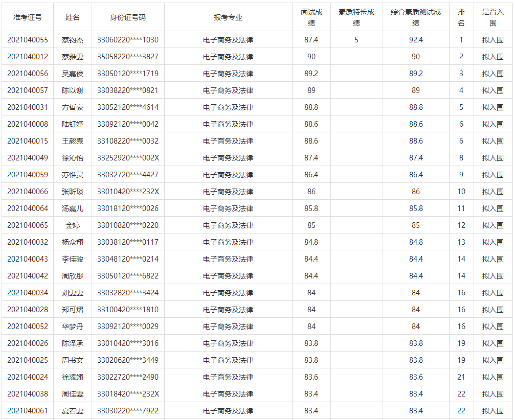Click the 准考证号 column header
The image size is (515, 420).
point(28,17)
